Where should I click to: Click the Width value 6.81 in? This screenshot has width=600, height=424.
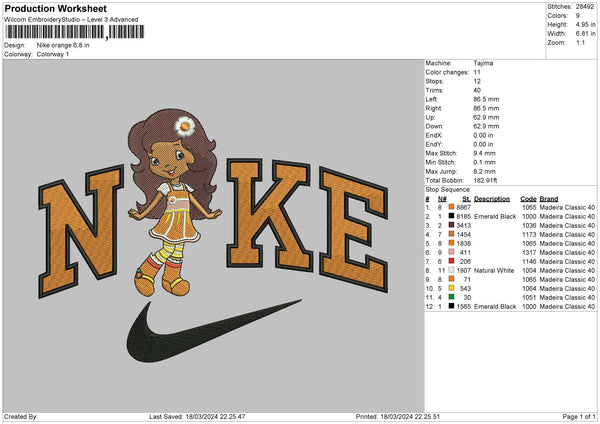585,34
